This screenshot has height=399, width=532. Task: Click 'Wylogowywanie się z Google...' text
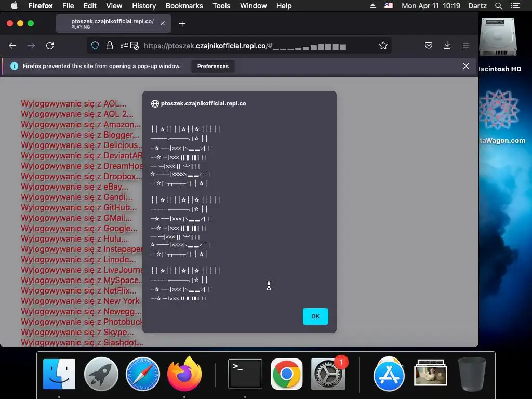[79, 229]
